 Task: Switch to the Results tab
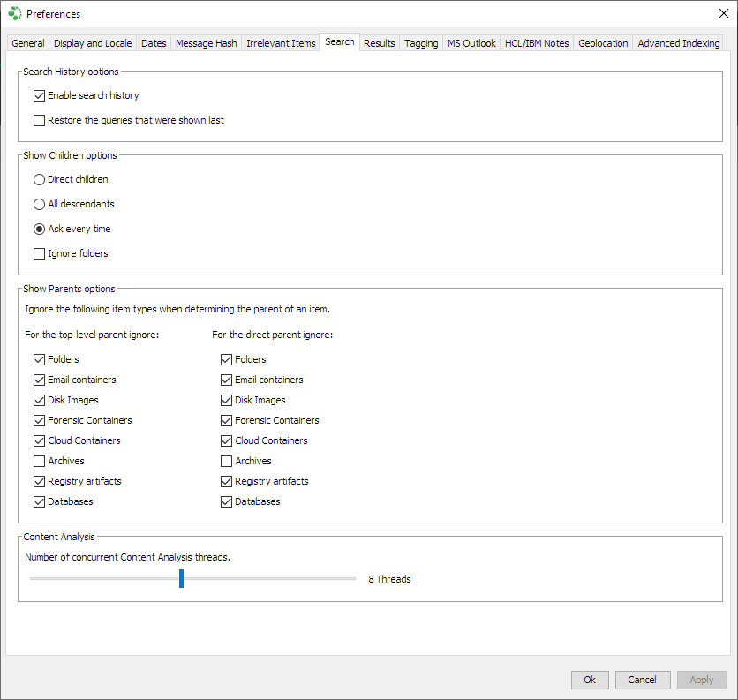pos(379,42)
